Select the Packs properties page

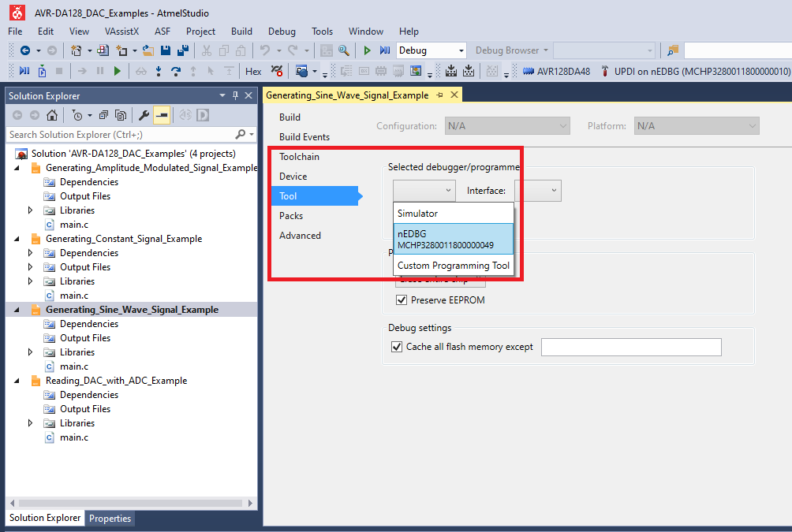click(x=291, y=215)
